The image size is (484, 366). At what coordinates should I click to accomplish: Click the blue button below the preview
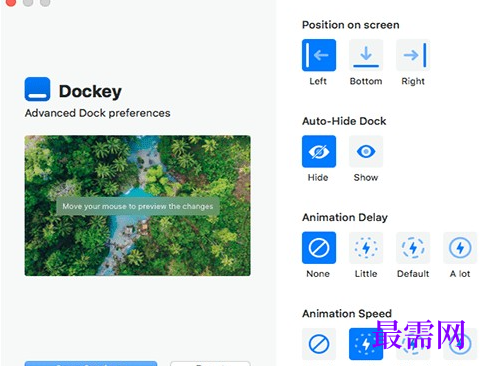[x=91, y=363]
